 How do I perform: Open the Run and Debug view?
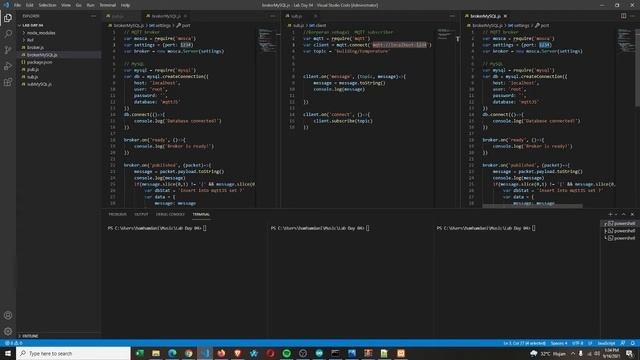pyautogui.click(x=8, y=67)
